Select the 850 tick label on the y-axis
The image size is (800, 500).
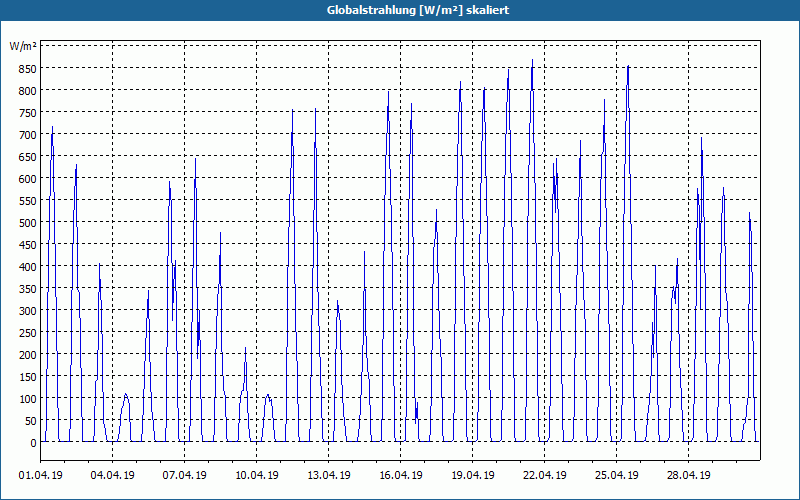tap(28, 69)
